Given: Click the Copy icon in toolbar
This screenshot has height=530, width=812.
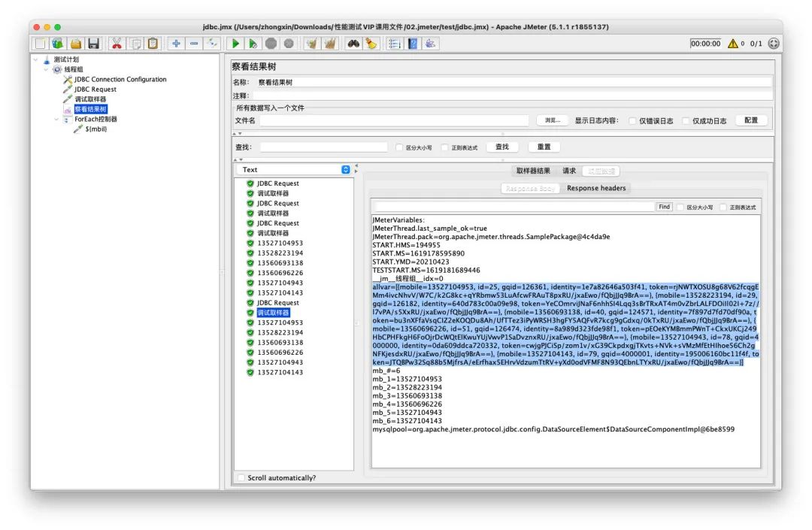Looking at the screenshot, I should [135, 44].
